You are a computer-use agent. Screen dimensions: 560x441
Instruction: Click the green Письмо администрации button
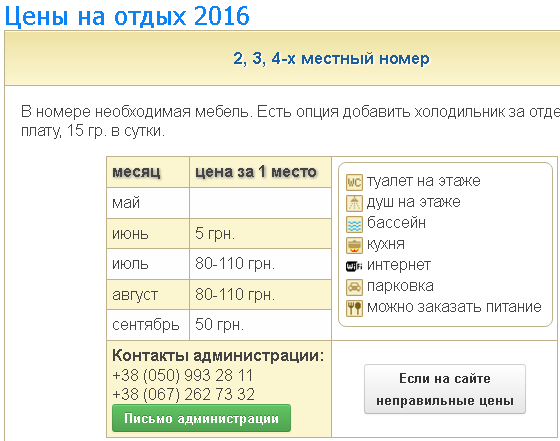tap(201, 418)
